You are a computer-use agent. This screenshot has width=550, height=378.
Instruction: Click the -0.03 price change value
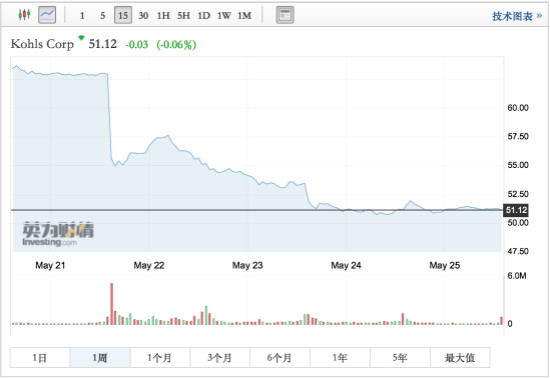(137, 45)
